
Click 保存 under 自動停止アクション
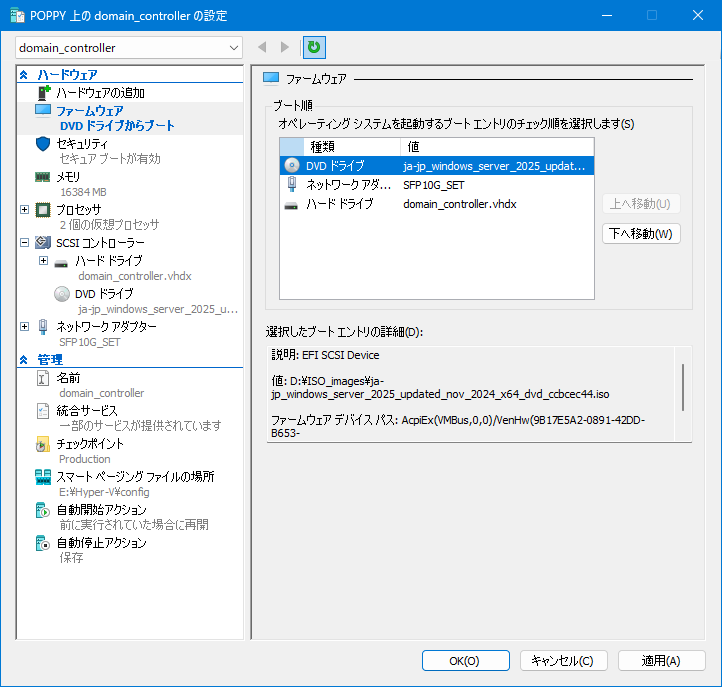(x=71, y=558)
